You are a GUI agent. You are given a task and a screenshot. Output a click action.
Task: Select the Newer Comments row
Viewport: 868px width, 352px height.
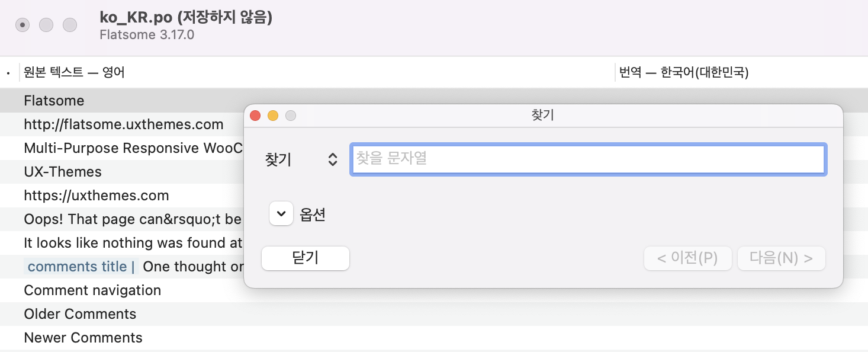point(83,338)
